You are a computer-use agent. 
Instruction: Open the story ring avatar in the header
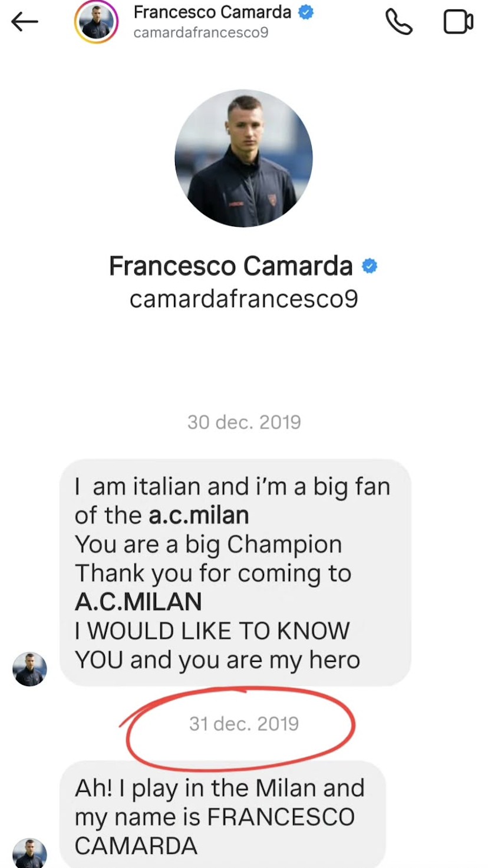coord(96,22)
